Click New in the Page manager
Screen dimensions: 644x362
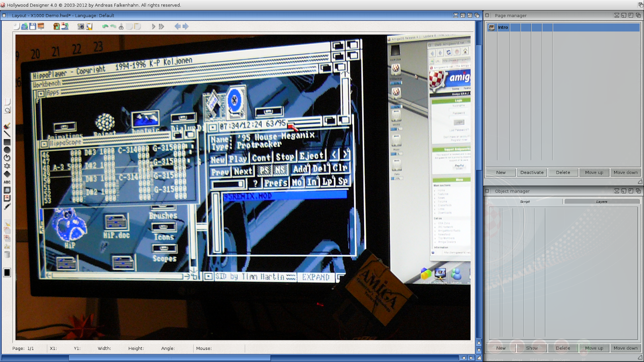point(501,173)
